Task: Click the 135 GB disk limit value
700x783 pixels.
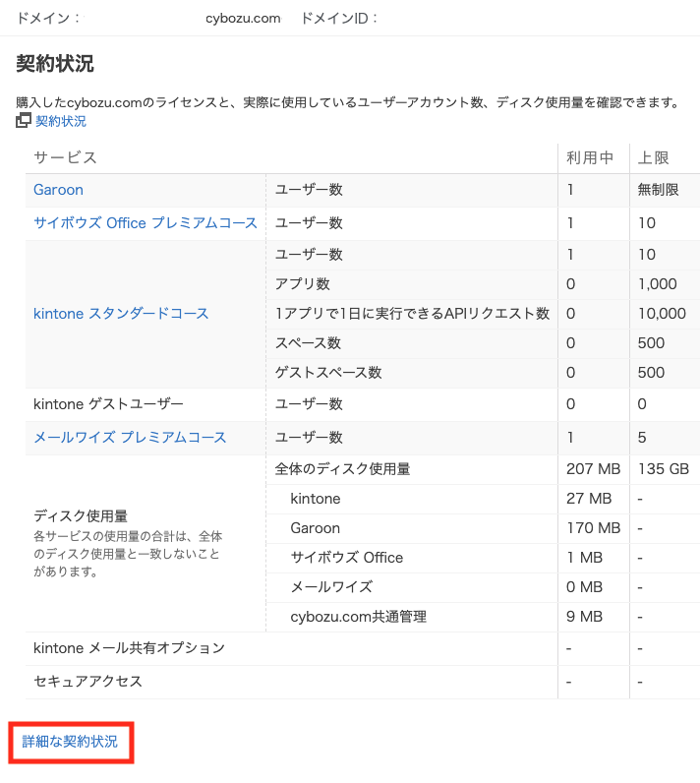Action: click(x=664, y=469)
